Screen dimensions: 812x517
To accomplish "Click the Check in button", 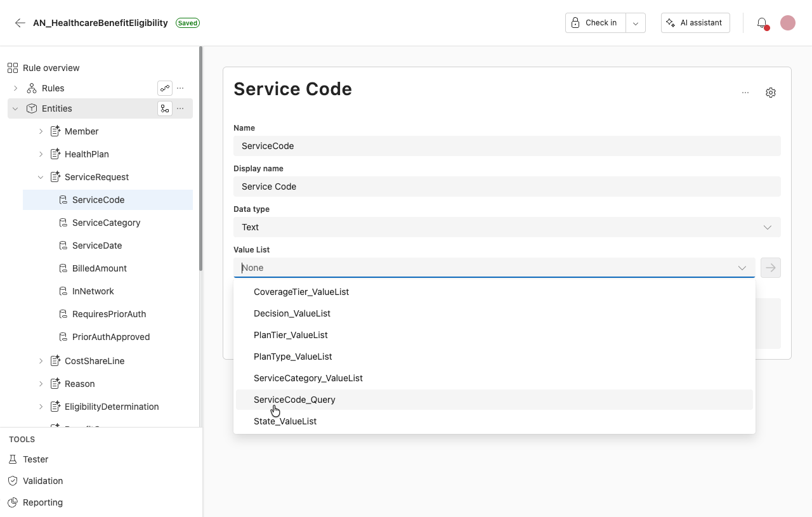I will point(596,23).
